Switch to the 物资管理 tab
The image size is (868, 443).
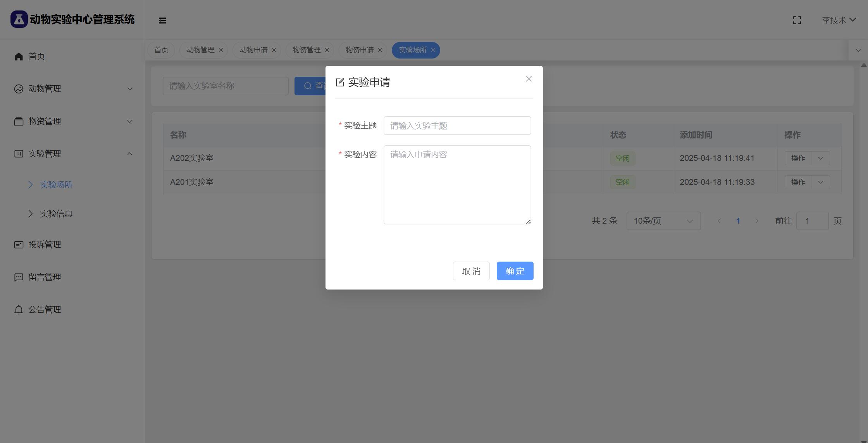coord(306,50)
